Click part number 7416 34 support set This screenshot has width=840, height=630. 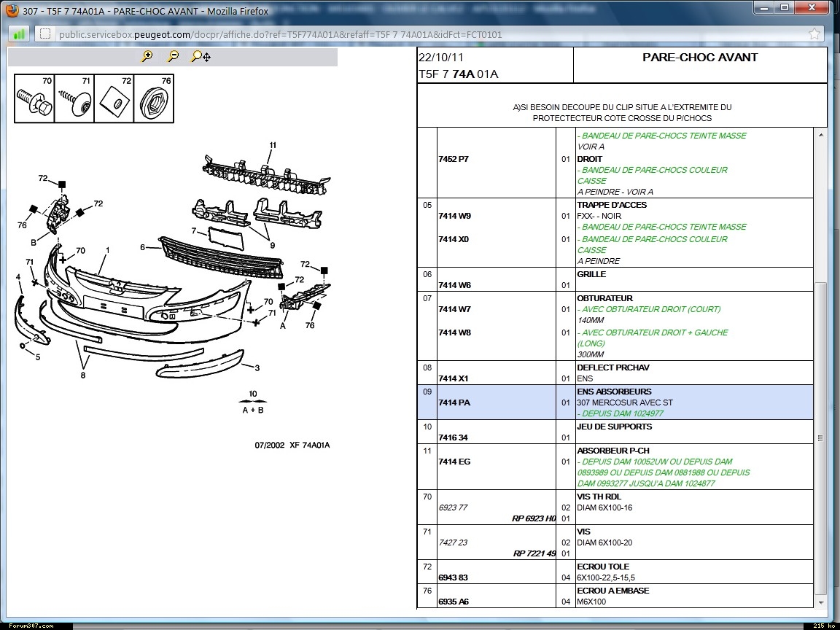point(453,437)
